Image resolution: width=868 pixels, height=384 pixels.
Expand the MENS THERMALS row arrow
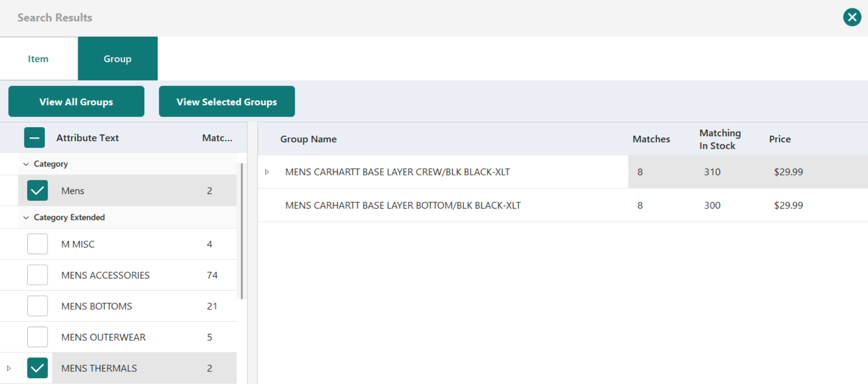click(x=9, y=368)
